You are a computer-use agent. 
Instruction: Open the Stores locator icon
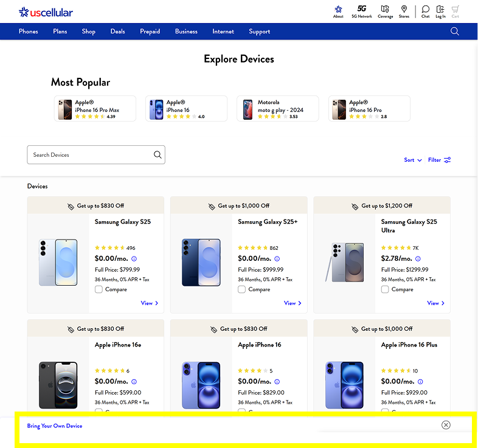pos(404,12)
